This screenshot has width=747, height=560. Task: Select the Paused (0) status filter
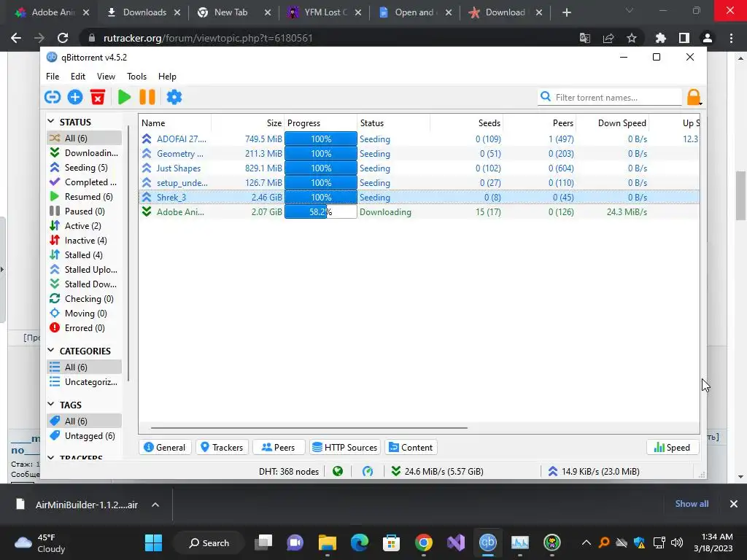(x=84, y=211)
